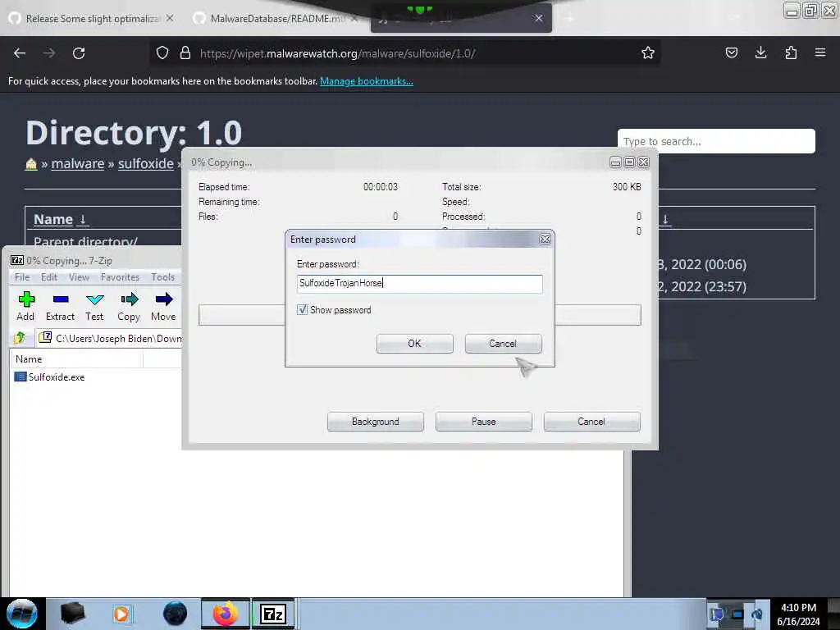Click Firefox forward arrow
840x630 pixels.
48,53
